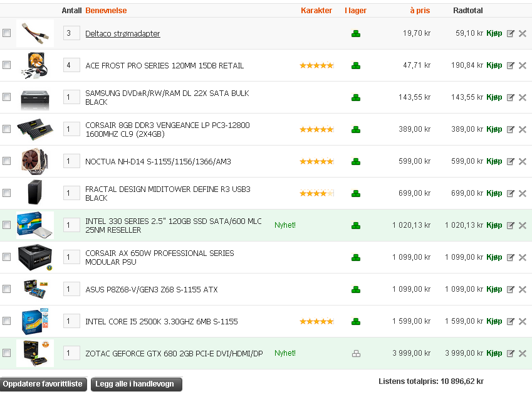Edit the FRACTAL DESIGN MIDITOWER row
The height and width of the screenshot is (394, 532).
coord(510,193)
